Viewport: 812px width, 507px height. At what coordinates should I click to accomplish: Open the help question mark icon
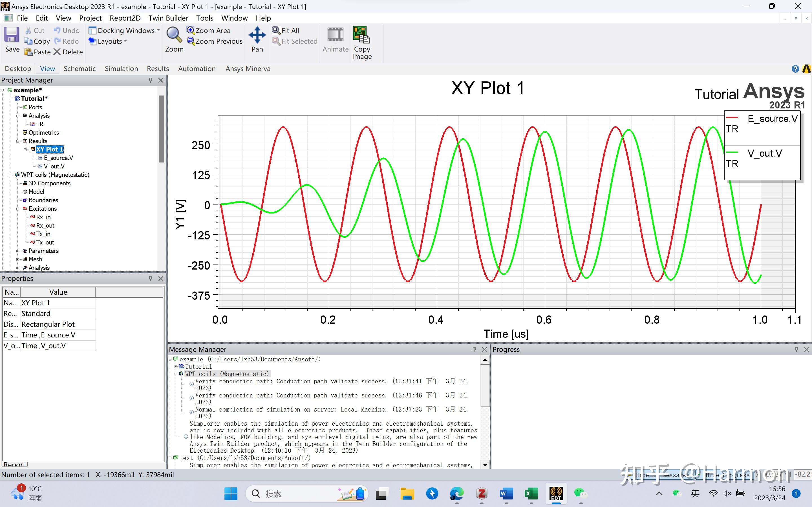coord(795,69)
